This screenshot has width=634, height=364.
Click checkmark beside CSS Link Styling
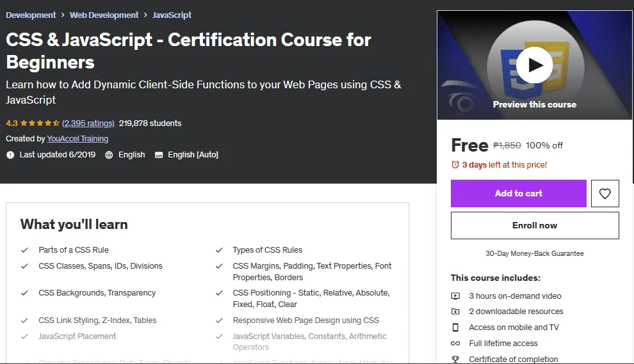(25, 320)
